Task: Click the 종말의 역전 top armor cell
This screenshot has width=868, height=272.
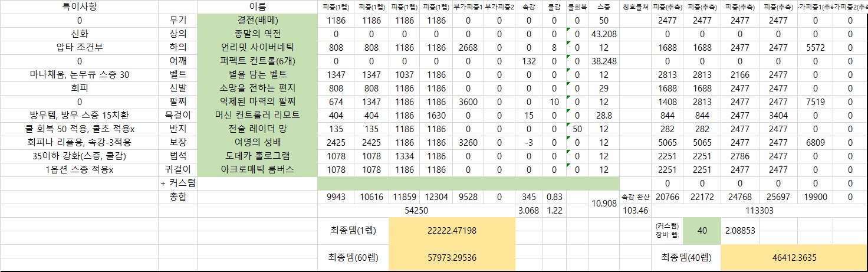Action: [x=257, y=34]
